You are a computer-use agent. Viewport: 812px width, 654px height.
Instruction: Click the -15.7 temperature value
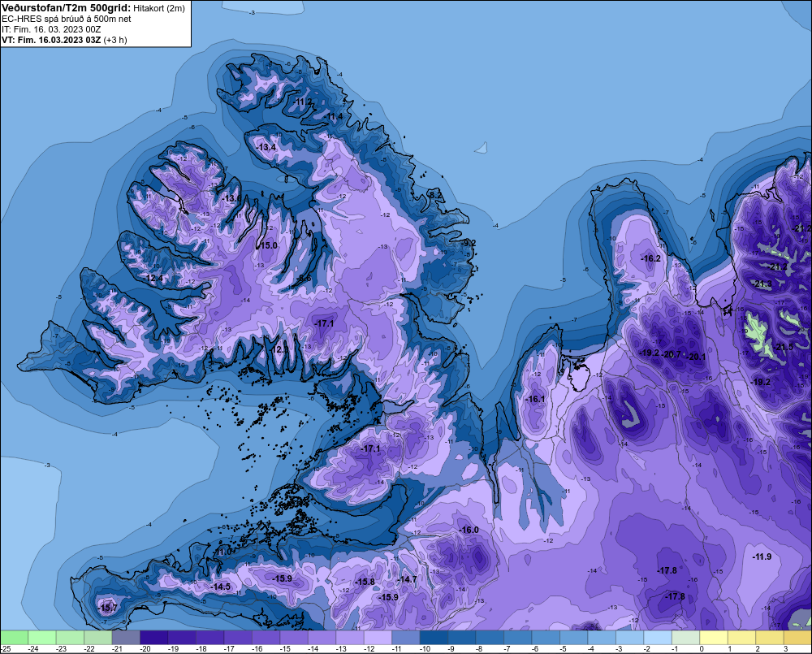tap(108, 608)
